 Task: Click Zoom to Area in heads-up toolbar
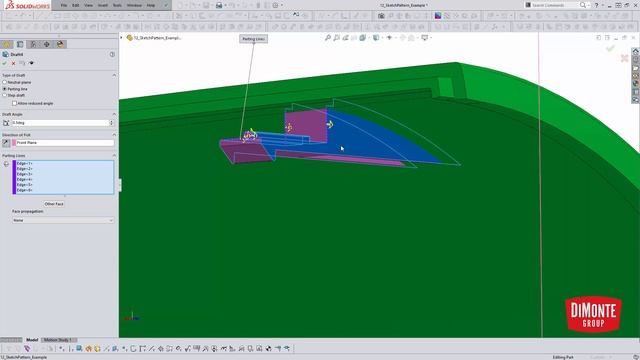click(x=336, y=38)
